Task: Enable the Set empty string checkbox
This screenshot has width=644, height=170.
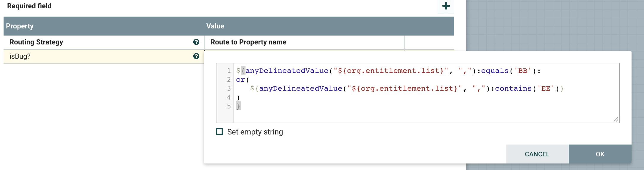Action: tap(219, 131)
